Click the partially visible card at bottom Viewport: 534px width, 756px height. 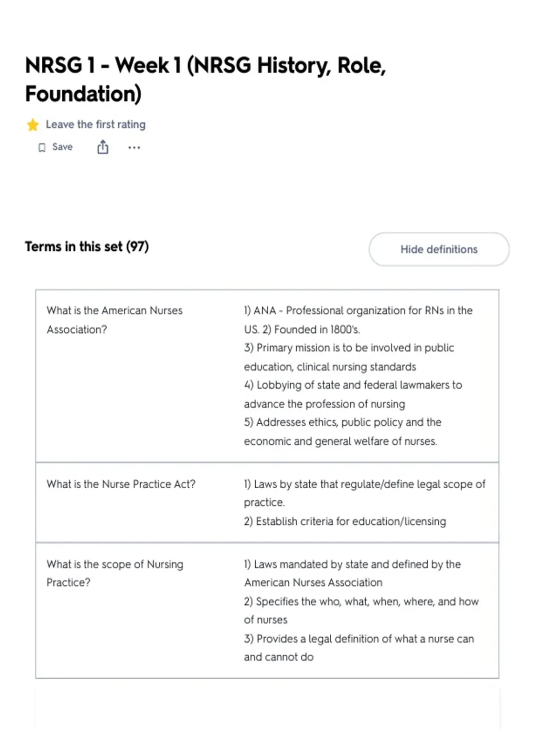267,709
